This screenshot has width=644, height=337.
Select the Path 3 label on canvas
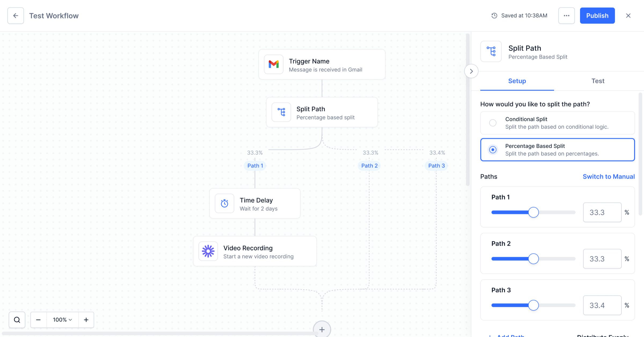pyautogui.click(x=436, y=166)
